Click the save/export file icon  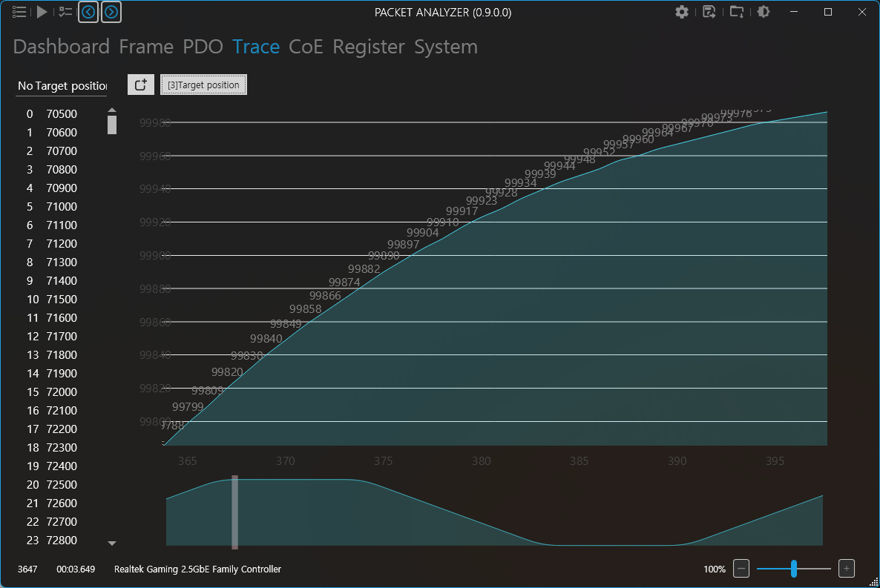[709, 12]
